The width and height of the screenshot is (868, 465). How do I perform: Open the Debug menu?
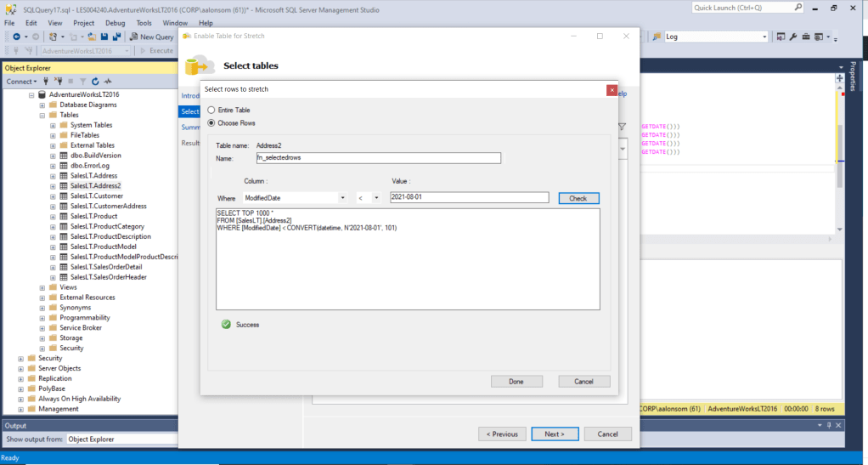click(116, 23)
